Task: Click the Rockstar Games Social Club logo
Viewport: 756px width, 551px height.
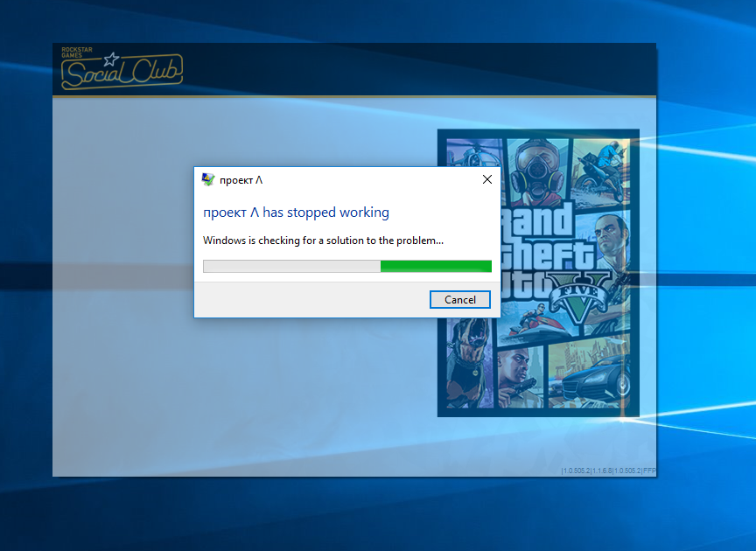Action: click(122, 69)
